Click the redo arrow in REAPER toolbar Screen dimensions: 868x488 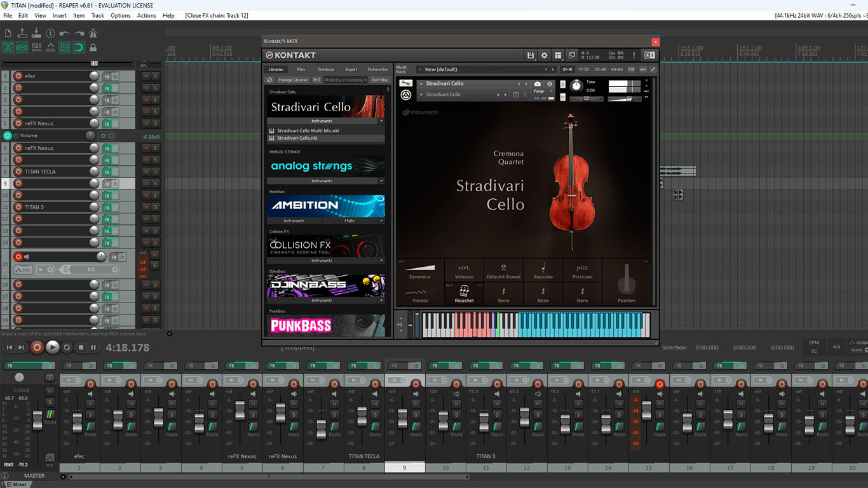(x=79, y=33)
